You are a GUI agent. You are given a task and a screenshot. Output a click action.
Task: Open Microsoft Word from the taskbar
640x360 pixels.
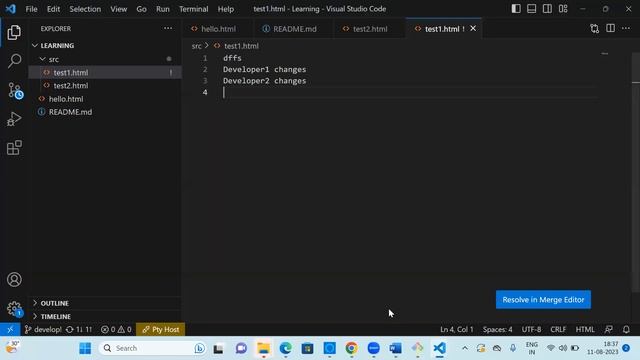click(x=396, y=348)
